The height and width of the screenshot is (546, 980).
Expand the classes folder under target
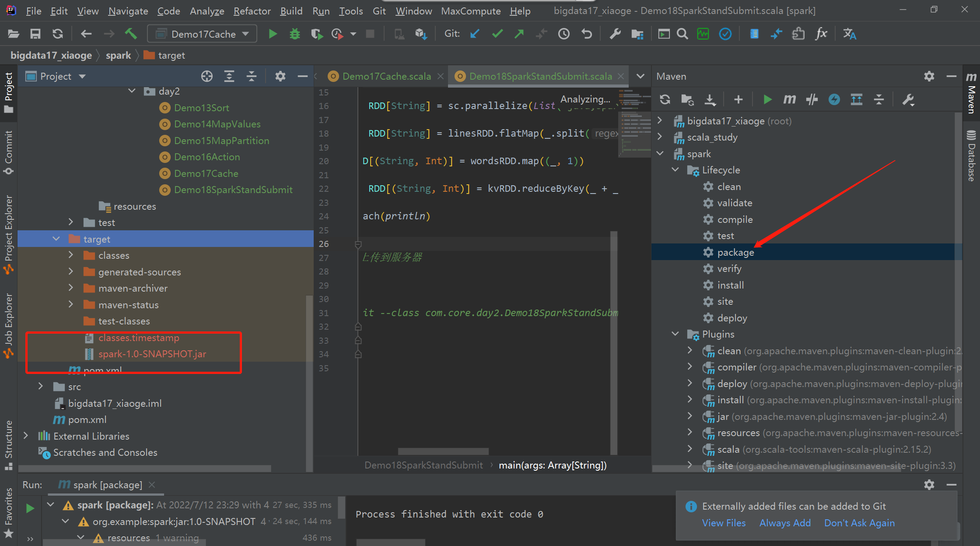pyautogui.click(x=71, y=255)
